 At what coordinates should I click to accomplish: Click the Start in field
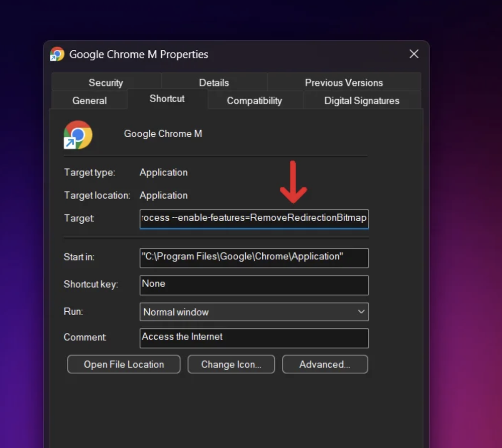point(254,257)
